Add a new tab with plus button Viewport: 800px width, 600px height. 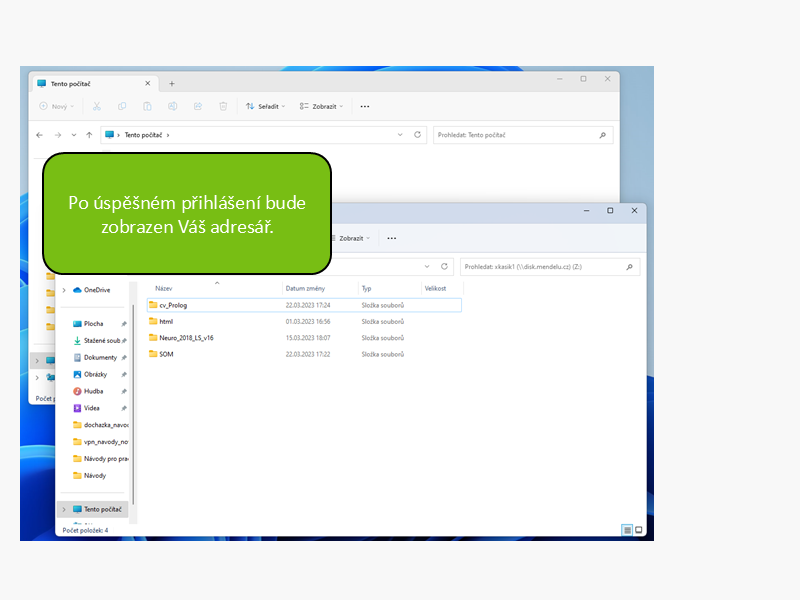171,84
